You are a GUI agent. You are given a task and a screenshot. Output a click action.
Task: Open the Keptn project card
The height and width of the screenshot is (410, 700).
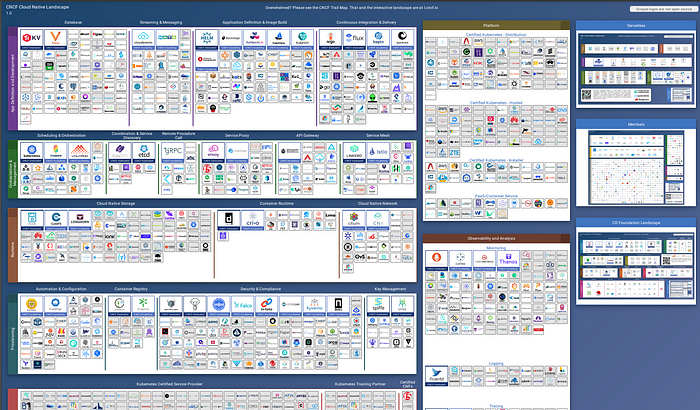(x=378, y=39)
